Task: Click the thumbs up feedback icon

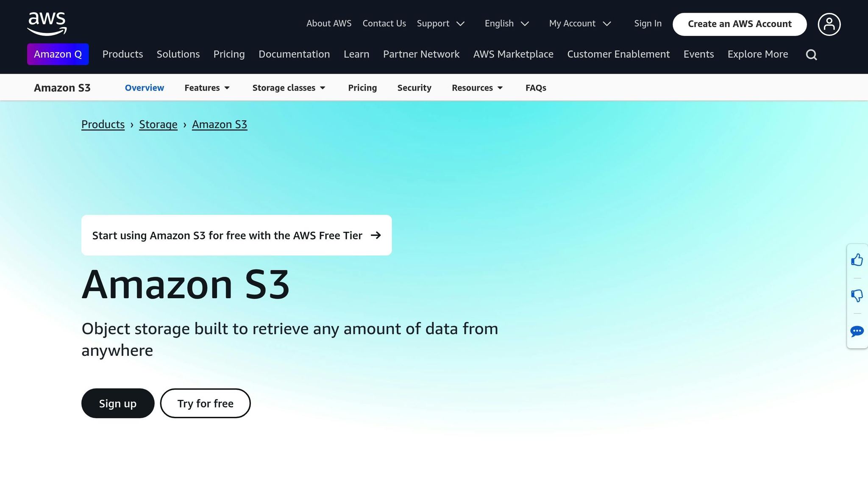Action: coord(857,260)
